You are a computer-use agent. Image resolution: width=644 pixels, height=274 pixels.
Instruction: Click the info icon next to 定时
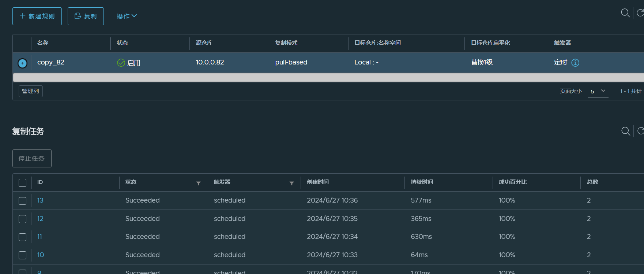pos(575,63)
